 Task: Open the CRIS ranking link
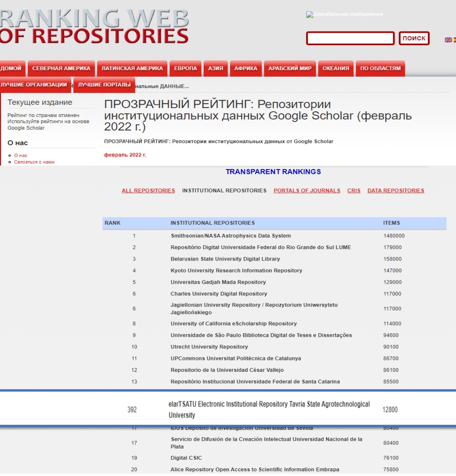354,190
